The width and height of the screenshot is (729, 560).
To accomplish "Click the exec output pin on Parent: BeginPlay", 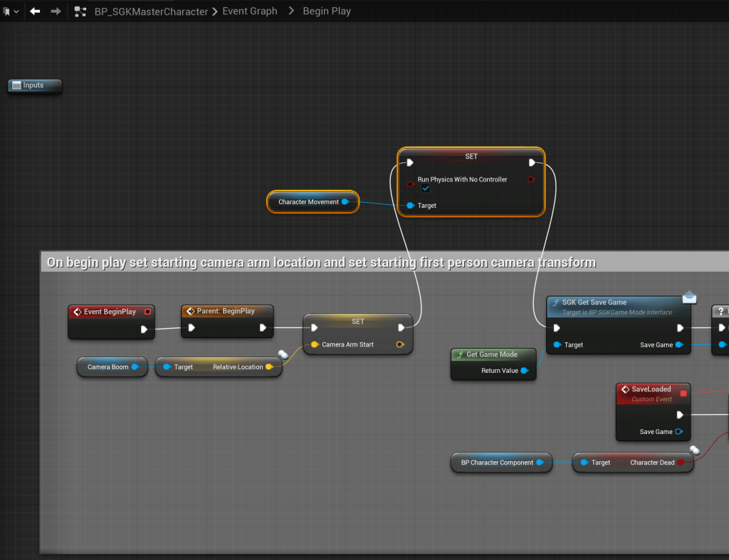I will (x=263, y=328).
